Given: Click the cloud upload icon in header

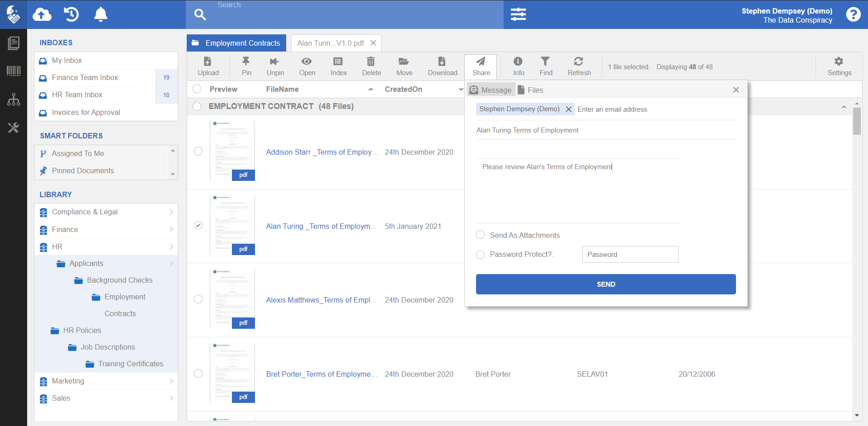Looking at the screenshot, I should [x=42, y=14].
